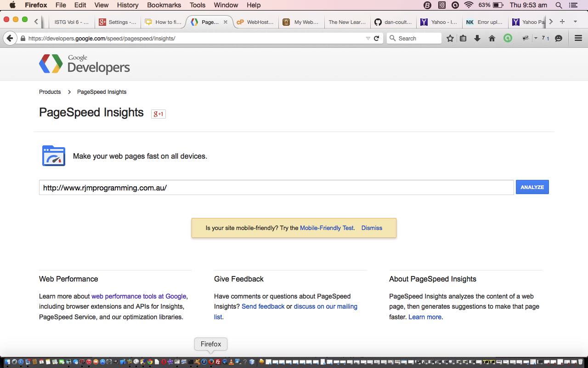The width and height of the screenshot is (588, 368).
Task: Click the green circular add-on icon
Action: tap(508, 38)
